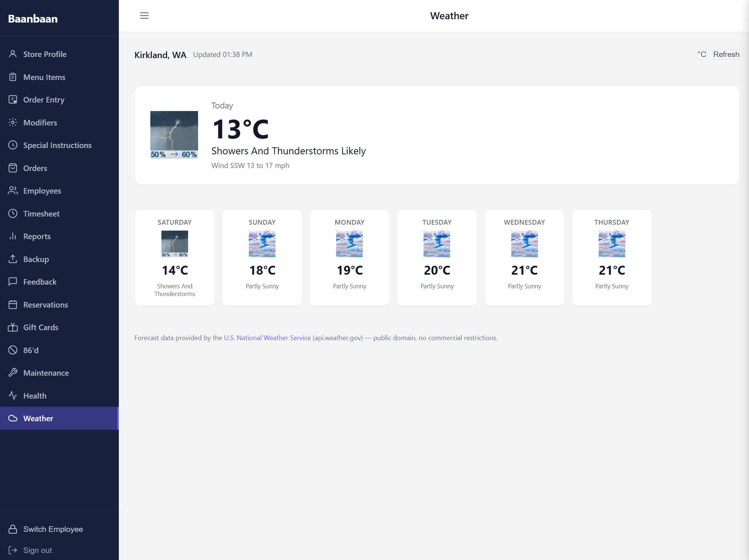Click the Special Instructions clock icon
Viewport: 749px width, 560px height.
(x=13, y=145)
